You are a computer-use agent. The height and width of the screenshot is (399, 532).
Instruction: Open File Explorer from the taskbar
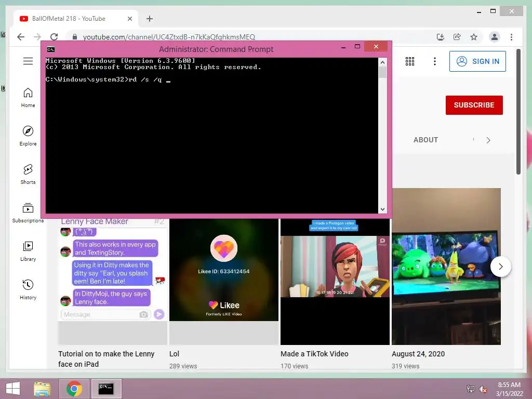42,389
